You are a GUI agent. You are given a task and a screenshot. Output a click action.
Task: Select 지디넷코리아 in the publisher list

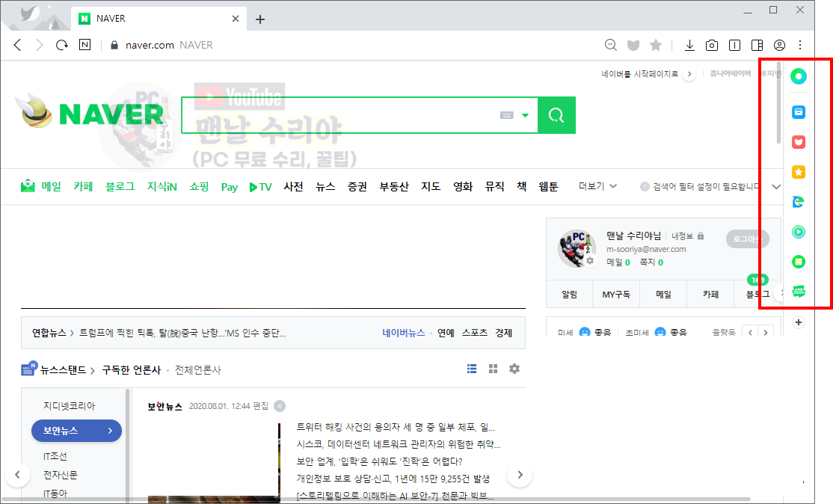tap(69, 406)
